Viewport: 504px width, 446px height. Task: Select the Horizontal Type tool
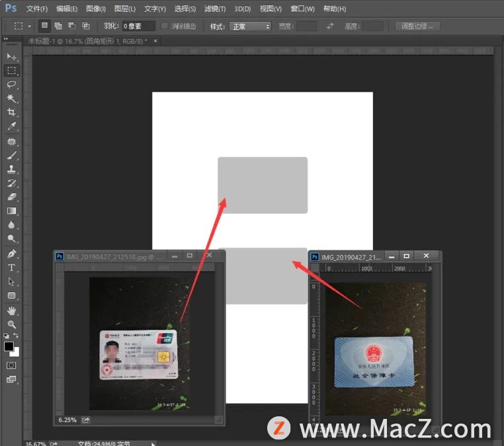coord(11,268)
